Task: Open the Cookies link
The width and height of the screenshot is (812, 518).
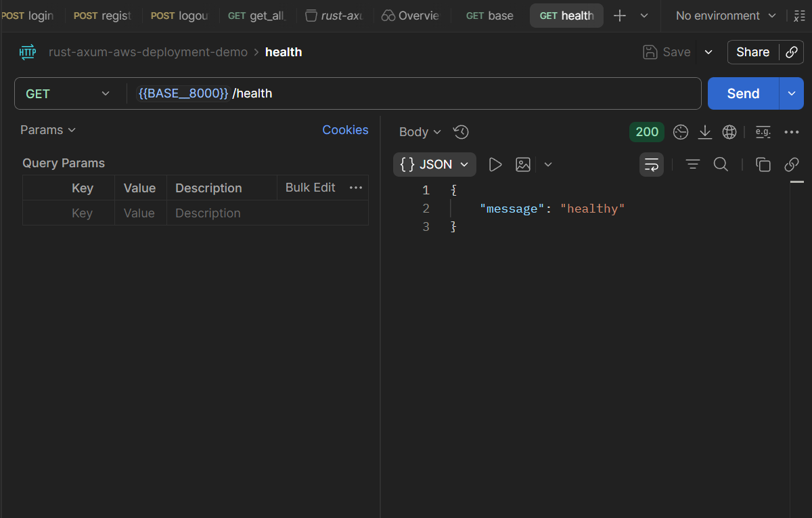Action: point(345,130)
